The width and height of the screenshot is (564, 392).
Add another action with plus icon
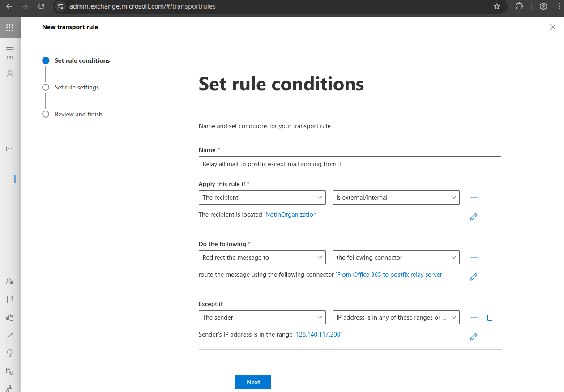474,257
